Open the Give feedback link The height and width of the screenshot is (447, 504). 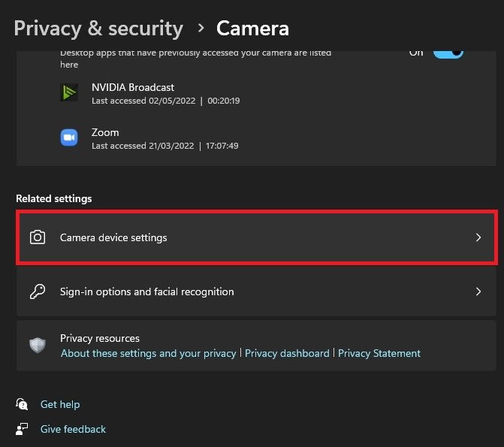[73, 429]
